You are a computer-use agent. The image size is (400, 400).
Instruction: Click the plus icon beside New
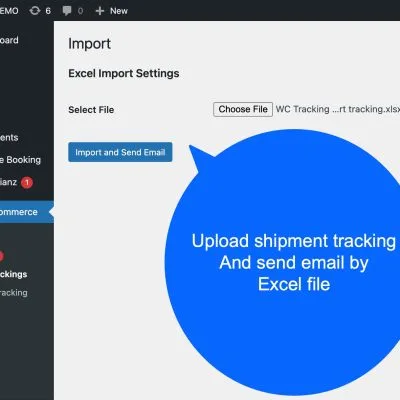tap(100, 11)
